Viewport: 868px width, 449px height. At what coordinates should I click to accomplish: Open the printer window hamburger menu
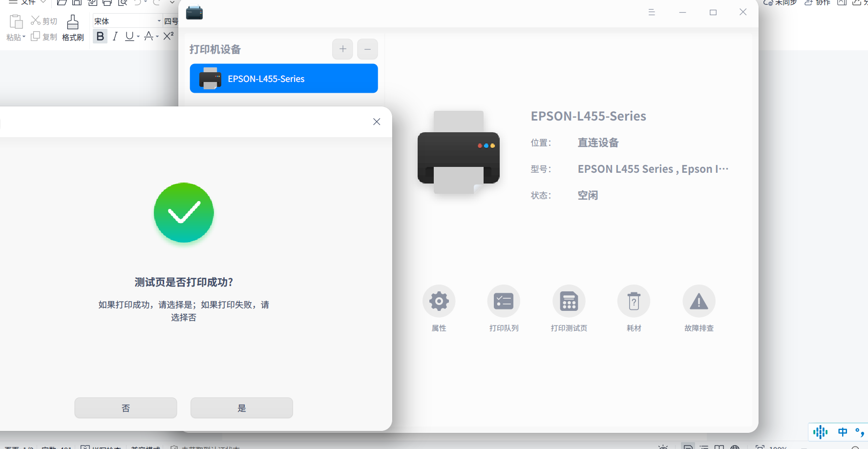pyautogui.click(x=652, y=12)
